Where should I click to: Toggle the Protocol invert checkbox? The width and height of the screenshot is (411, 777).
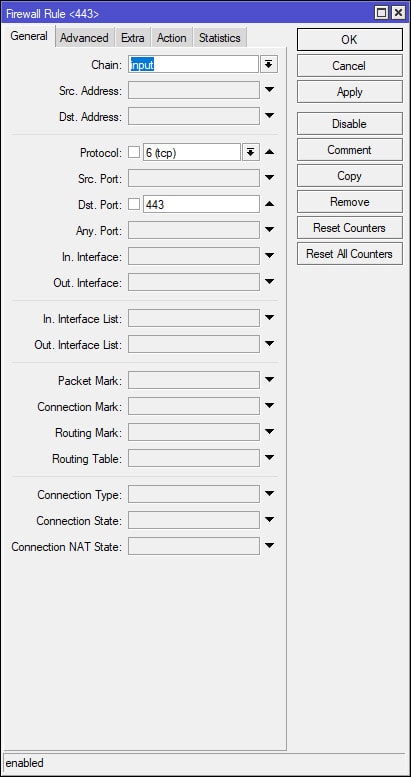[134, 153]
